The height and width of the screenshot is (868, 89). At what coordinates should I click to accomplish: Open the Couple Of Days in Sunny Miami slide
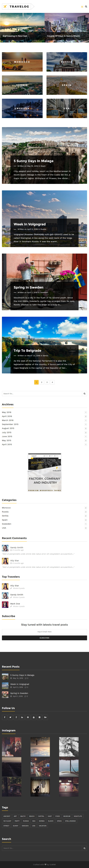pyautogui.click(x=67, y=28)
